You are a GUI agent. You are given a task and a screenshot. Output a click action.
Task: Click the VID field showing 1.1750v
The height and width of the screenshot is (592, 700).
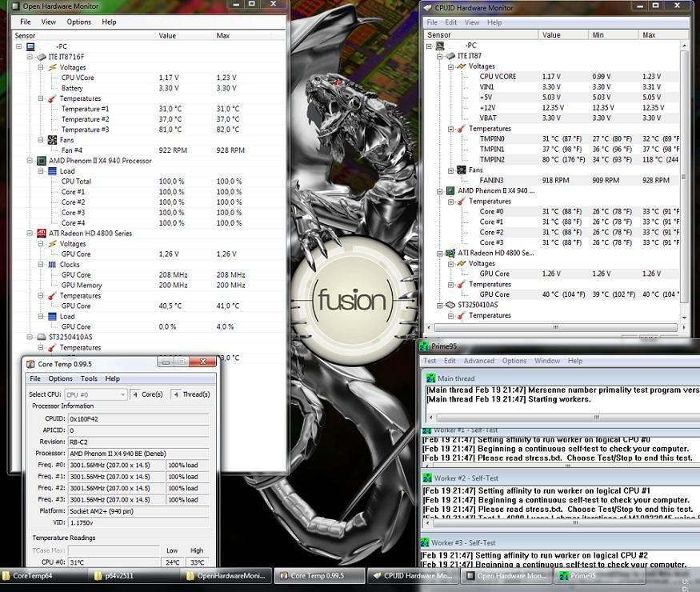[138, 522]
